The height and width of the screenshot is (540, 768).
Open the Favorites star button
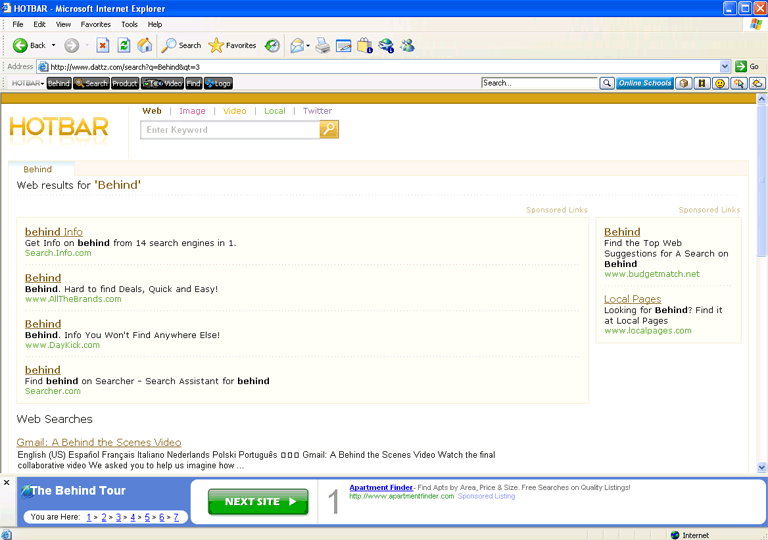[232, 45]
